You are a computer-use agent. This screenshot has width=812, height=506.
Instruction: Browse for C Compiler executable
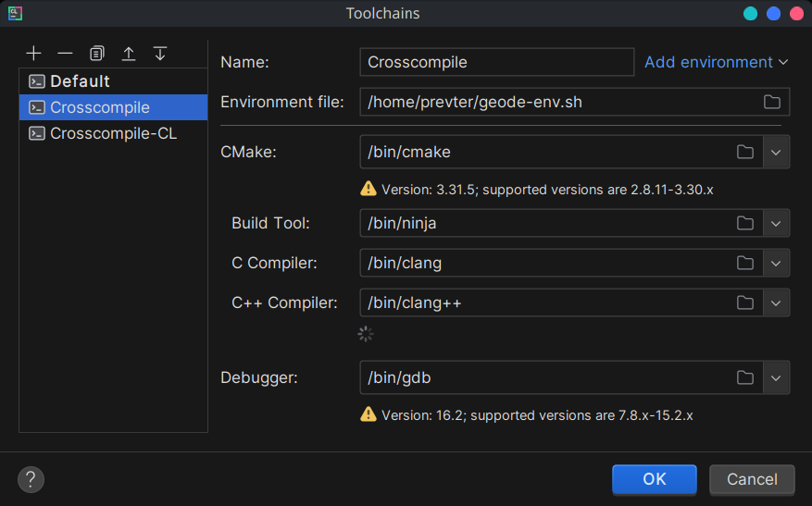coord(745,263)
